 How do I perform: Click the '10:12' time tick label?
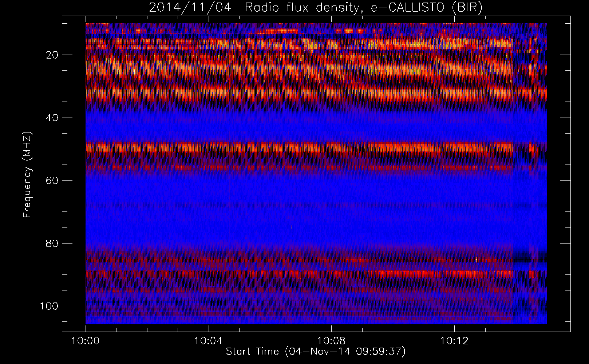tap(454, 341)
